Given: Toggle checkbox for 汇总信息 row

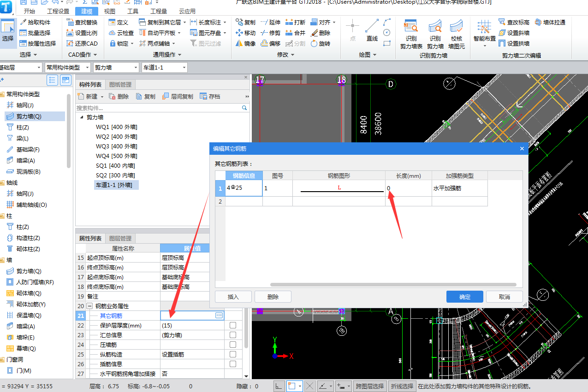Looking at the screenshot, I should tap(233, 335).
